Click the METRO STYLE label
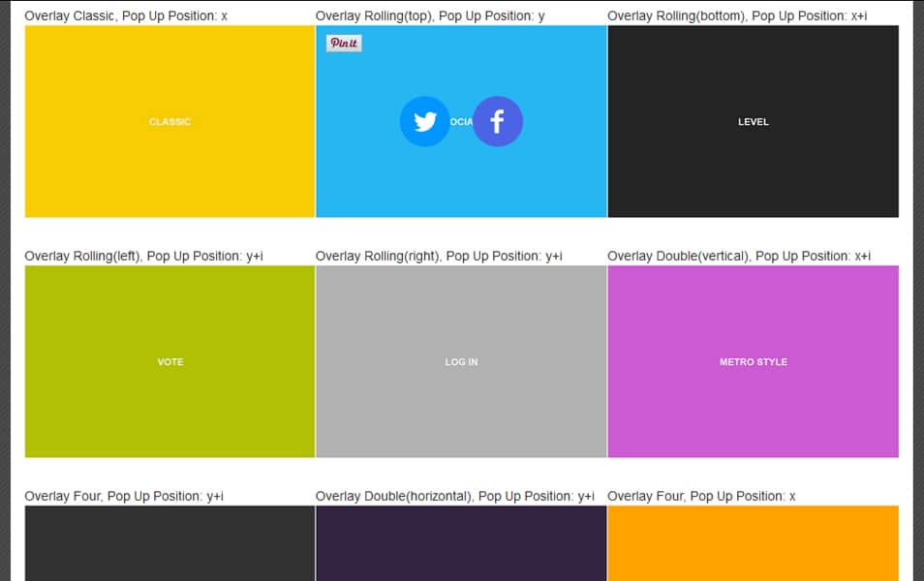Viewport: 924px width, 581px height. coord(753,361)
